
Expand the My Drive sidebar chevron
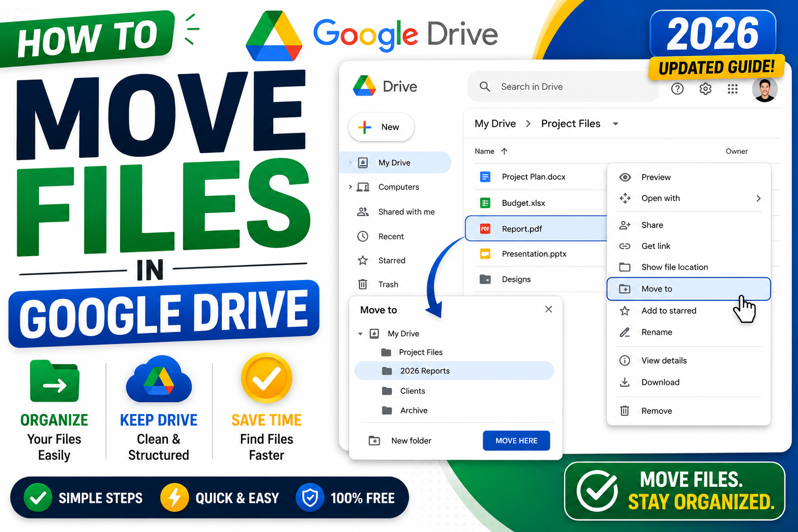pos(350,163)
